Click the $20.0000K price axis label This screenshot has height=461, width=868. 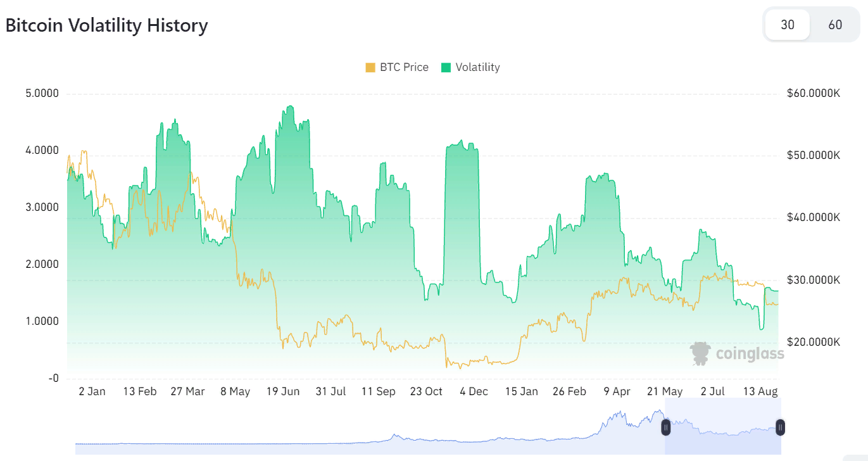(813, 342)
